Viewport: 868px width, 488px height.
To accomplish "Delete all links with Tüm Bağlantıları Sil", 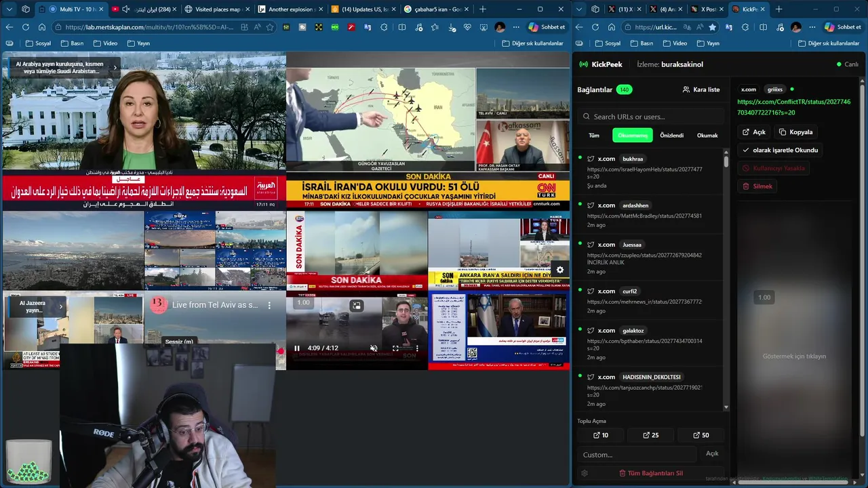I will (x=650, y=473).
